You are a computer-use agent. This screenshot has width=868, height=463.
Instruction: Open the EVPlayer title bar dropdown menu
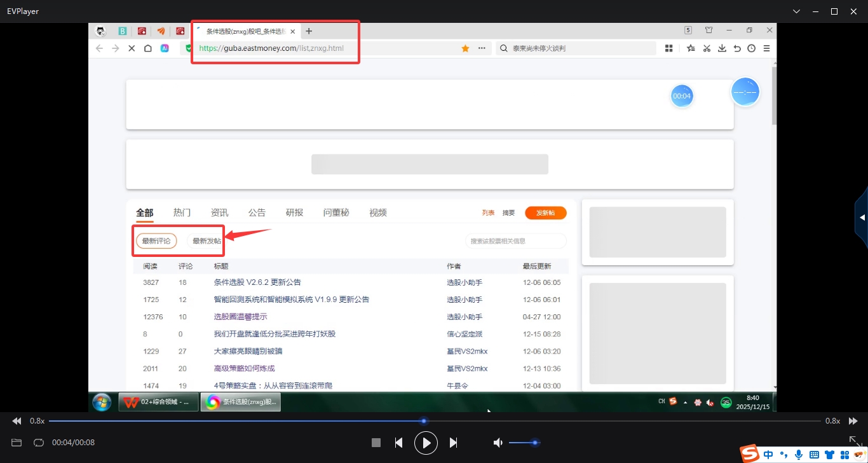coord(797,11)
